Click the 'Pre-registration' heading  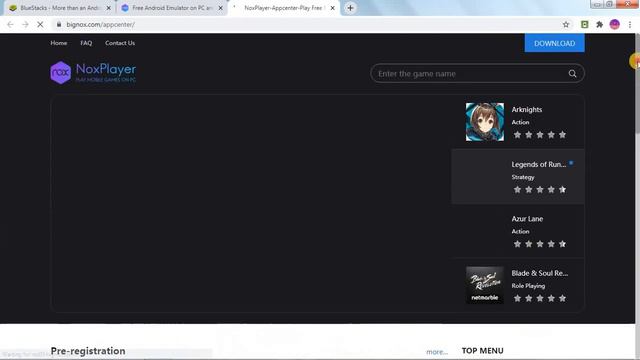click(x=88, y=351)
